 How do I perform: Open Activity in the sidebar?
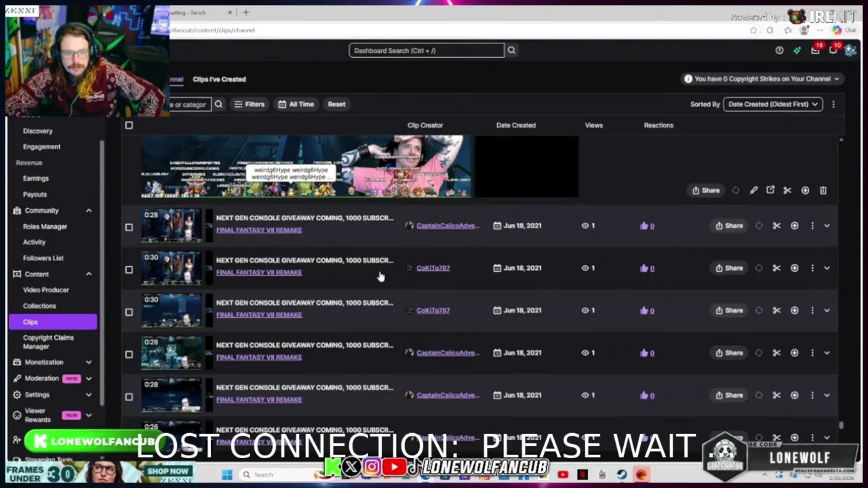[x=34, y=242]
